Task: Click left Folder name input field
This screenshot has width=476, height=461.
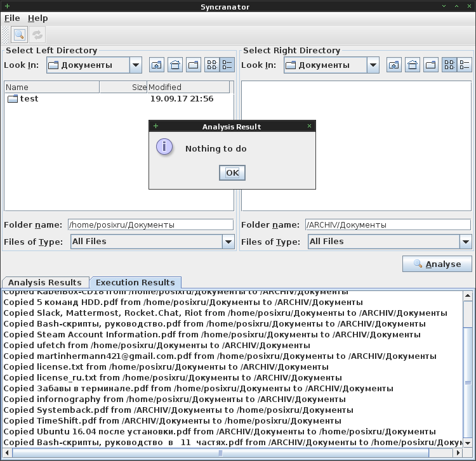Action: 150,224
